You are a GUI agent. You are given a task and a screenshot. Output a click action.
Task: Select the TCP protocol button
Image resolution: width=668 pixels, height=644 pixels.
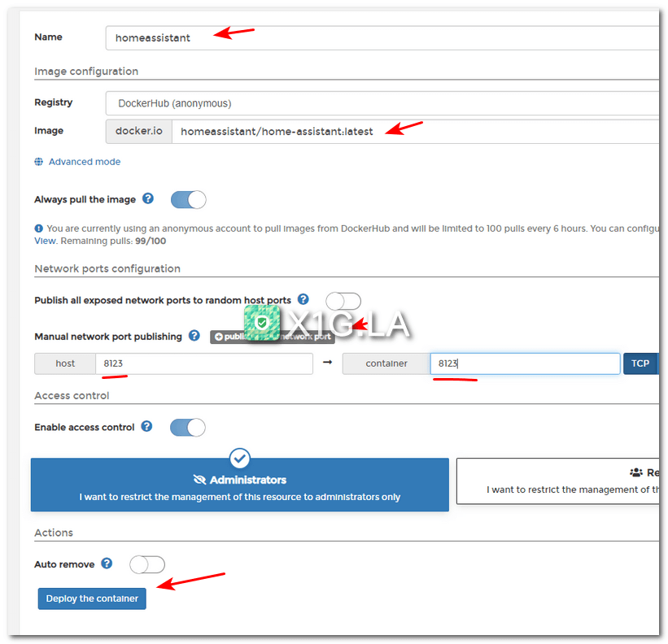coord(640,363)
